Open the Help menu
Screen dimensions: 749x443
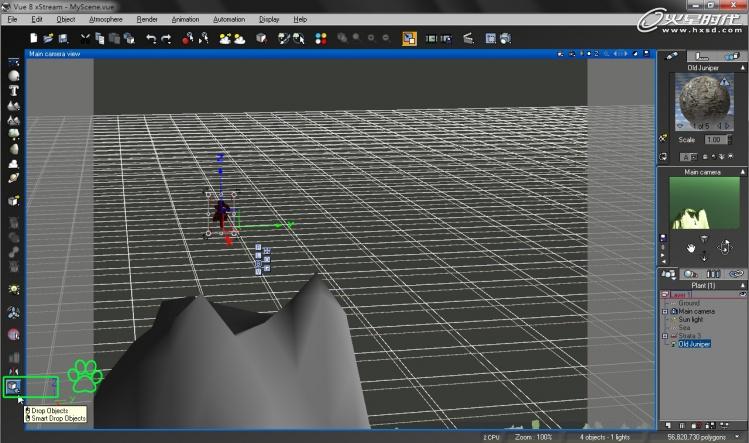300,19
